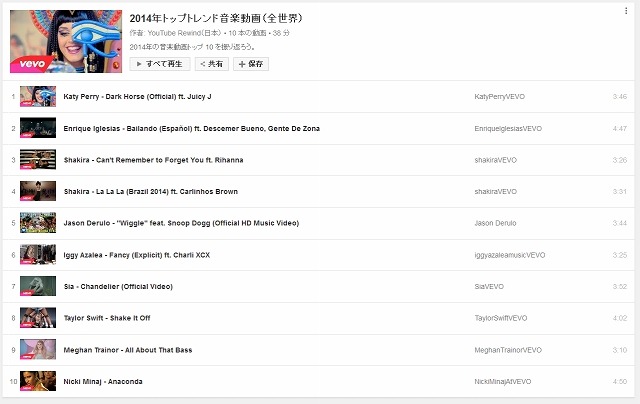
Task: Play Nicki Minaj - Anaconda video title
Action: (x=103, y=382)
